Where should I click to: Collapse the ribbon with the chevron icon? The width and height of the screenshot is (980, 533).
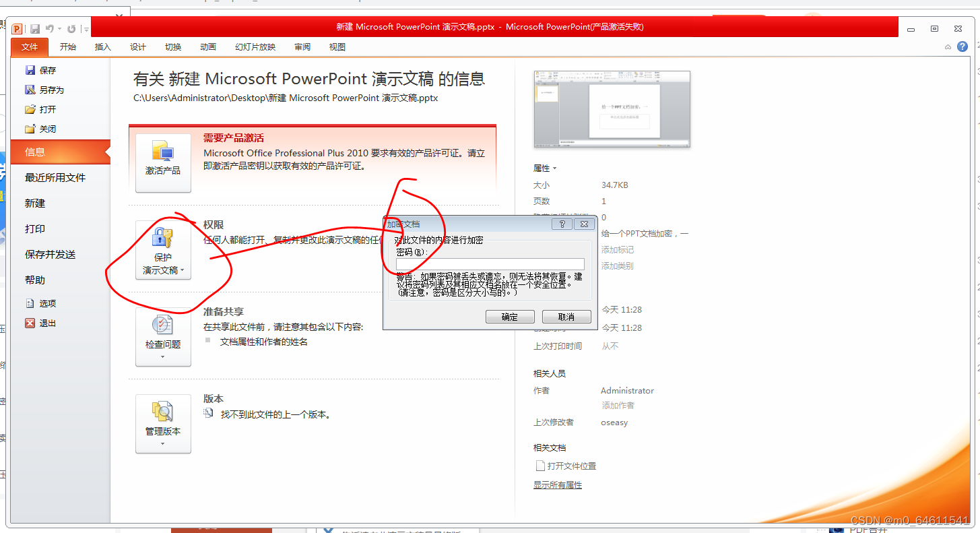(948, 47)
